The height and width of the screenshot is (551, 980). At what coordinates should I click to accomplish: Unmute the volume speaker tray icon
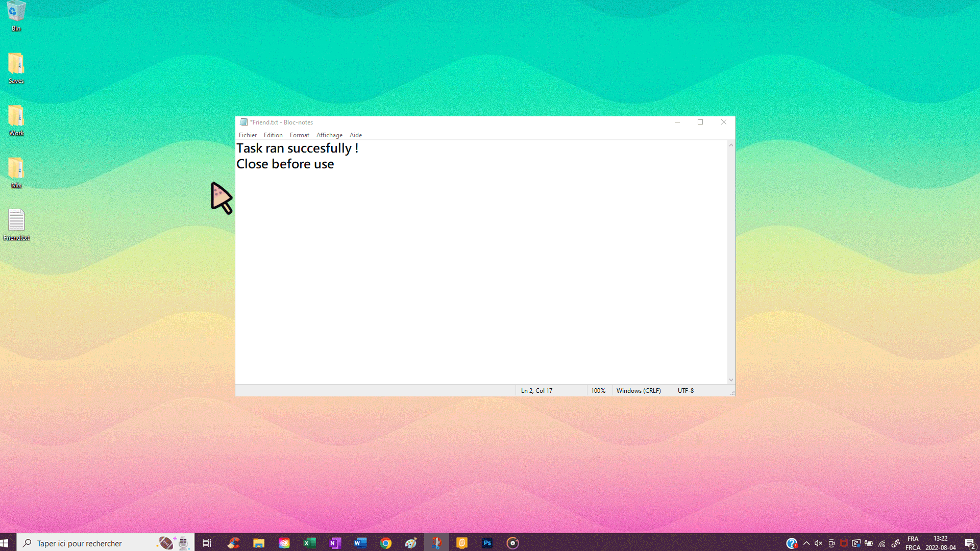pyautogui.click(x=818, y=543)
